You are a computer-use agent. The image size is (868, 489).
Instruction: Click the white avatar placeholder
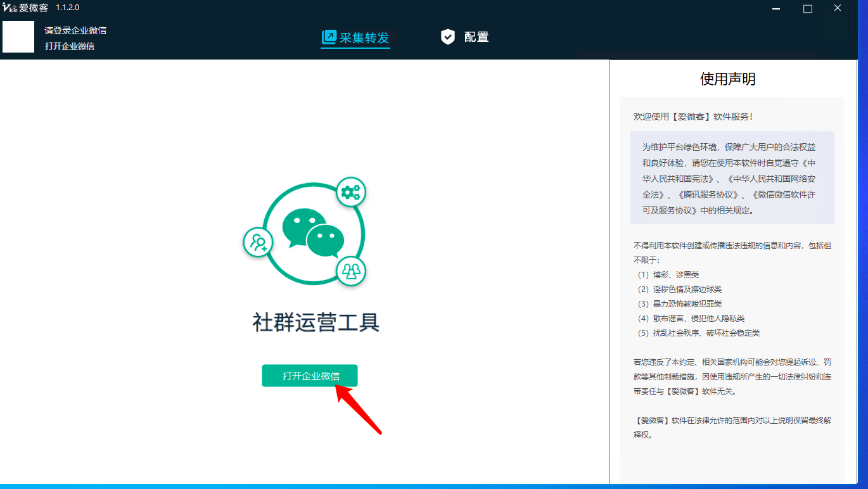[x=18, y=37]
